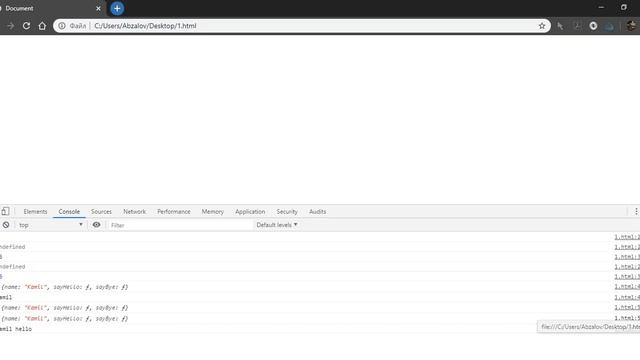This screenshot has width=640, height=360.
Task: Click the round dark extension icon
Action: 593,26
